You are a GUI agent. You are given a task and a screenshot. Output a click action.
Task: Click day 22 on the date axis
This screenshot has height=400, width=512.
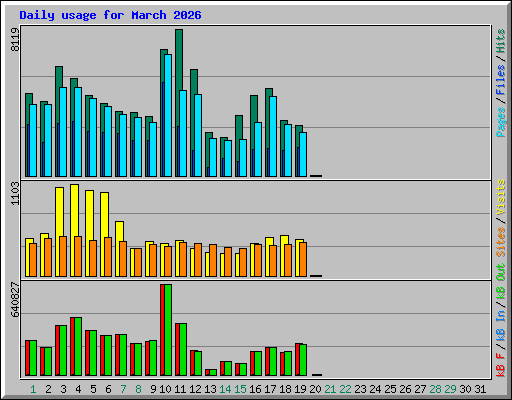pyautogui.click(x=345, y=389)
